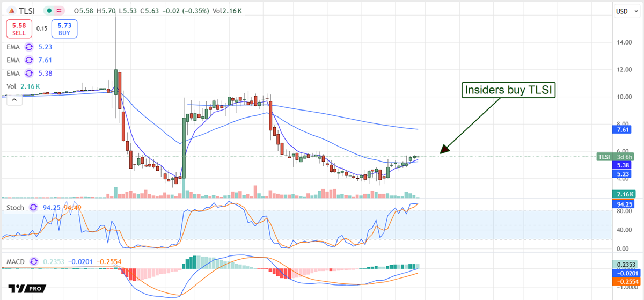Select the MACD indicator label

(16, 261)
